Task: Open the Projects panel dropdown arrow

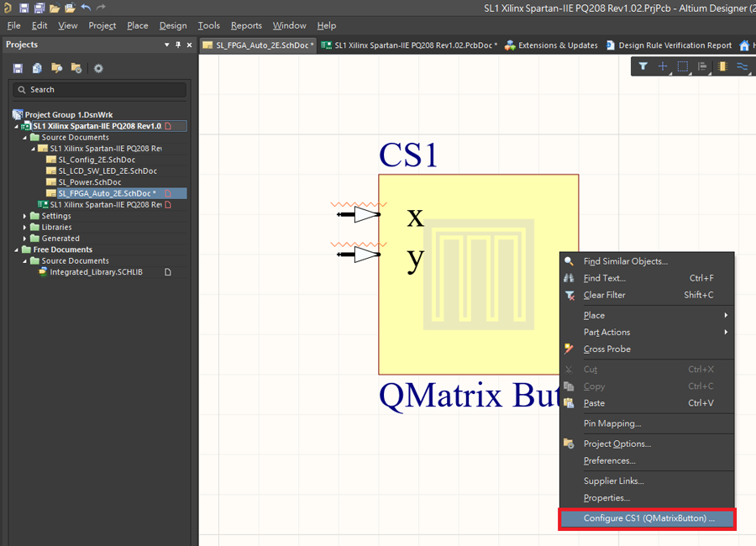Action: (167, 45)
